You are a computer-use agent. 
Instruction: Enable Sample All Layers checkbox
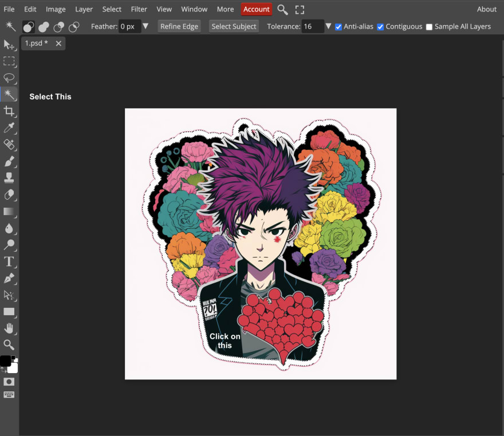click(429, 27)
